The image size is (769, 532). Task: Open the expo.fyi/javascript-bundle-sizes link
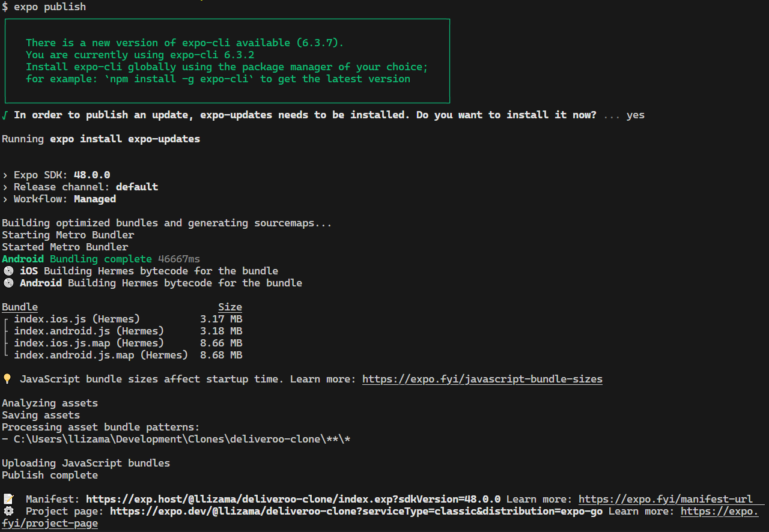click(482, 379)
